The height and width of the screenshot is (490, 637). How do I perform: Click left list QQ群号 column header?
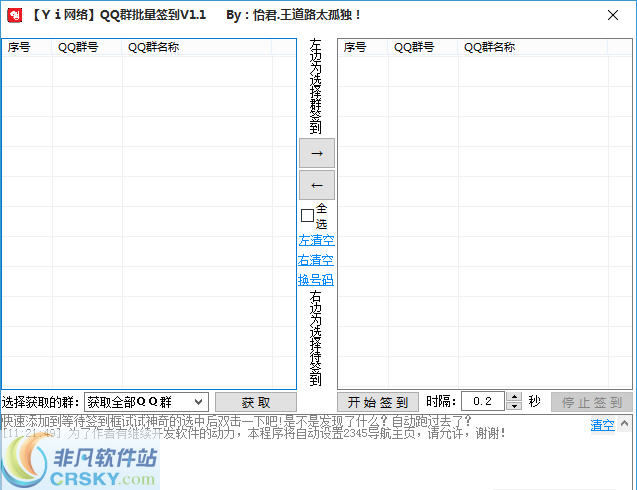[x=87, y=47]
